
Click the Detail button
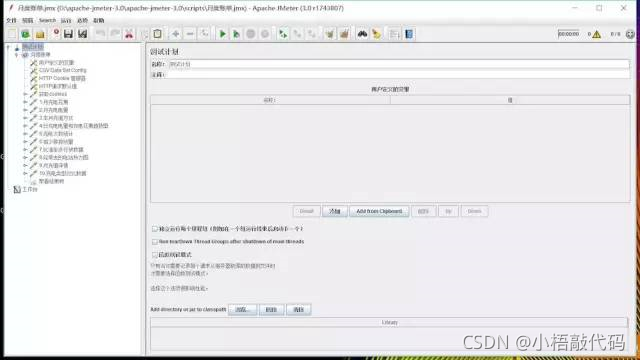click(307, 211)
